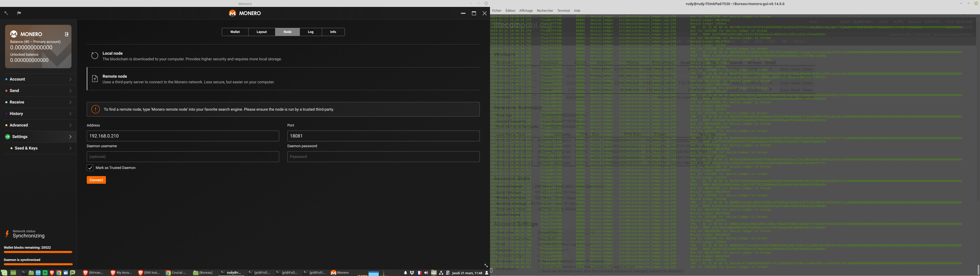Open the terminal launcher in panel
980x276 pixels.
click(x=24, y=273)
